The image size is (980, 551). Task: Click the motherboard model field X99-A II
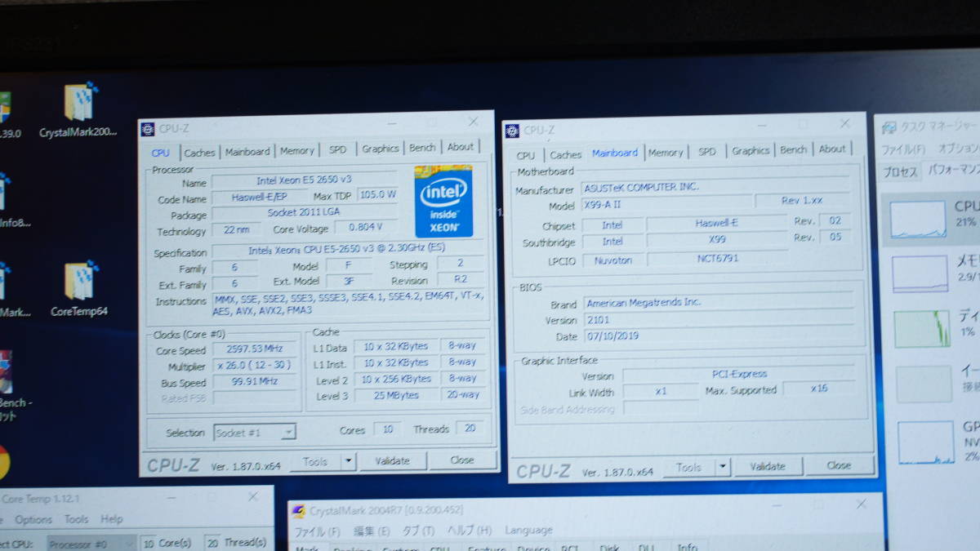pos(667,206)
